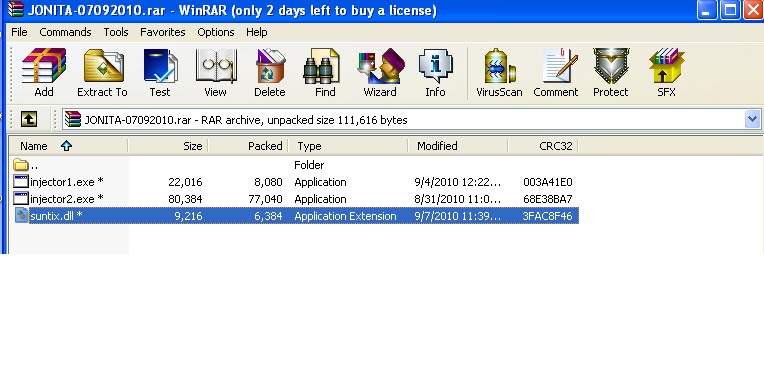The width and height of the screenshot is (764, 384).
Task: Sort by the Packed column header
Action: click(248, 146)
